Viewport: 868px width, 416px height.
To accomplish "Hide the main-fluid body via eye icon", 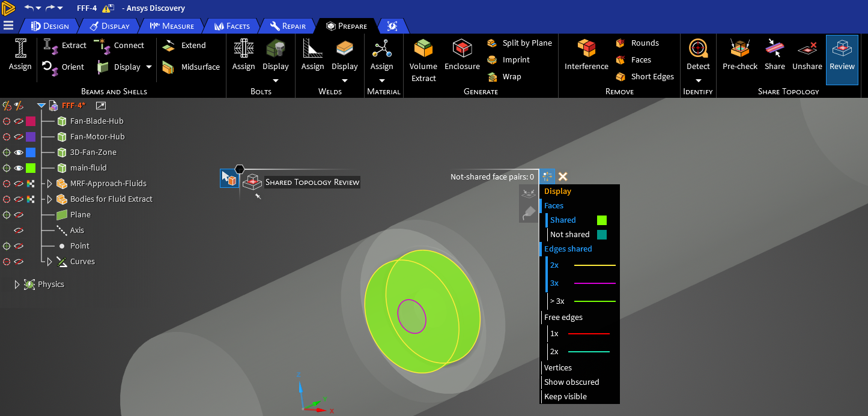I will click(19, 168).
